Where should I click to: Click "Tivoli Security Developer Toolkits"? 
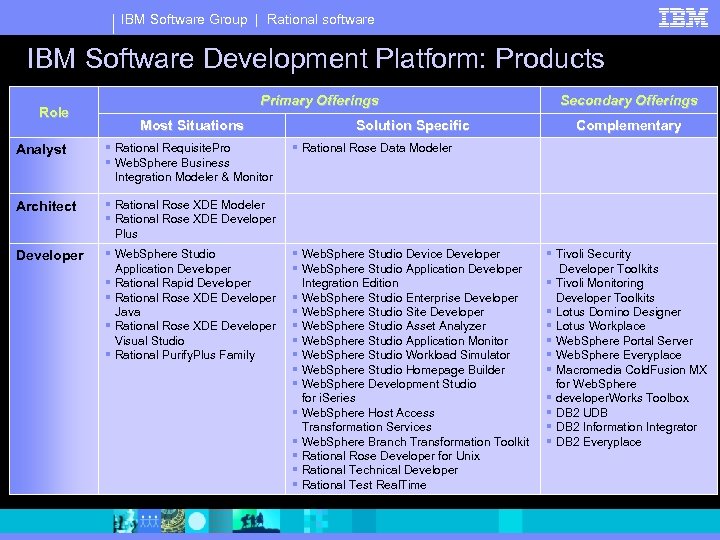pos(607,261)
